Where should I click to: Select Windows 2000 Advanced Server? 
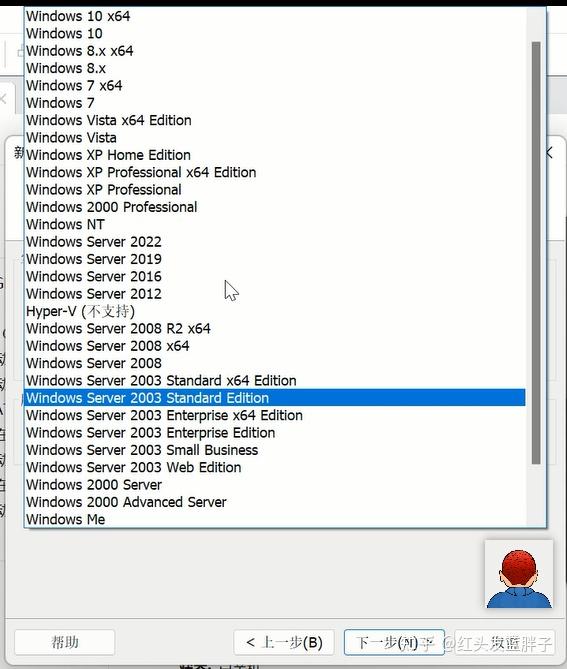pos(275,502)
